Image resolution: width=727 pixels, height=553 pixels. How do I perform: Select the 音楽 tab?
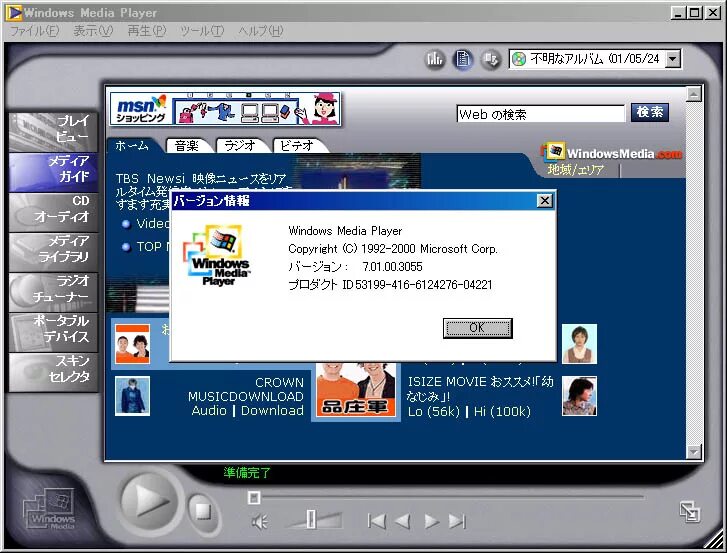(x=187, y=146)
